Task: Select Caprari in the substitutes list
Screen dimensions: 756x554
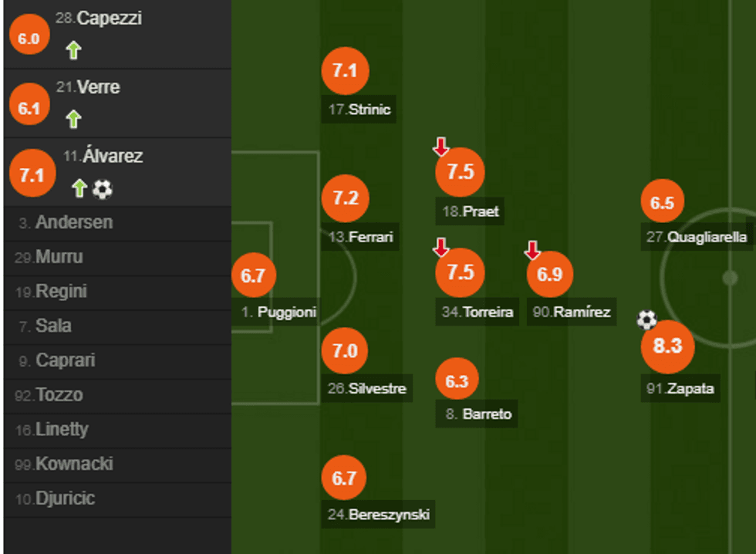Action: coord(64,360)
